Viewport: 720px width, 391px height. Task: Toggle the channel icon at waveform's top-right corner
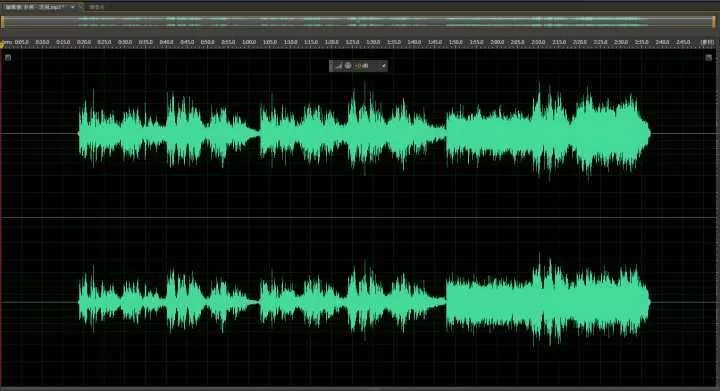(709, 57)
